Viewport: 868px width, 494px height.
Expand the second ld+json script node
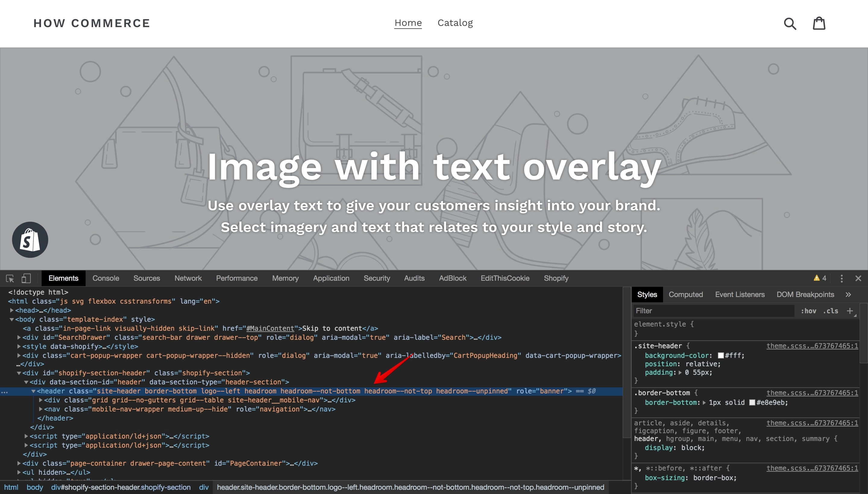(26, 445)
